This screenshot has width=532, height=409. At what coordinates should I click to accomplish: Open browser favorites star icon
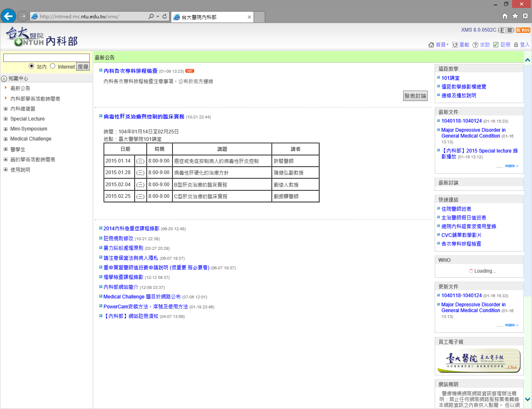(515, 16)
